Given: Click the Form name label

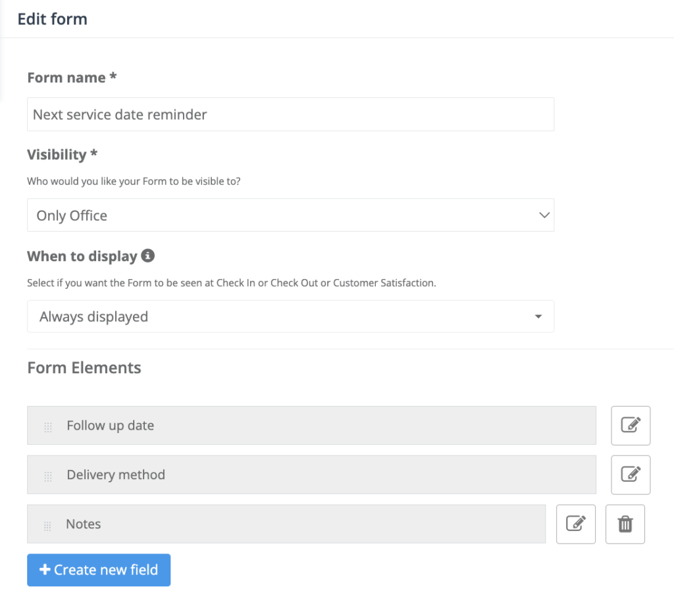Looking at the screenshot, I should pyautogui.click(x=72, y=78).
